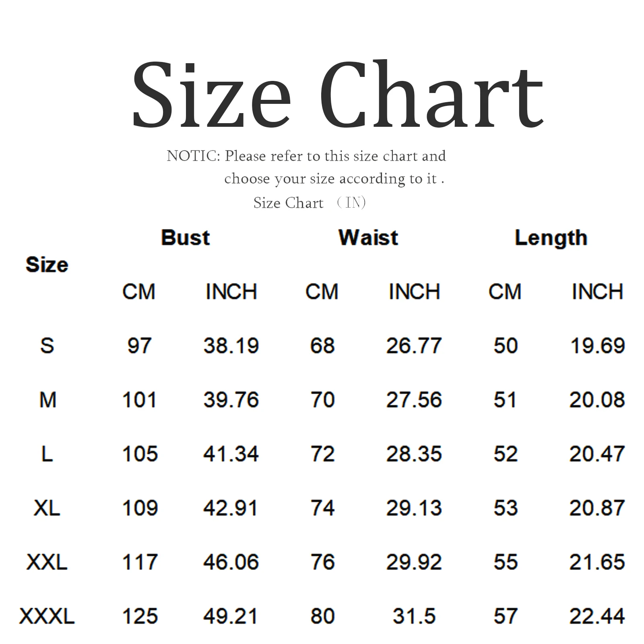644x644 pixels.
Task: Select waist cm value 76
Action: 322,562
